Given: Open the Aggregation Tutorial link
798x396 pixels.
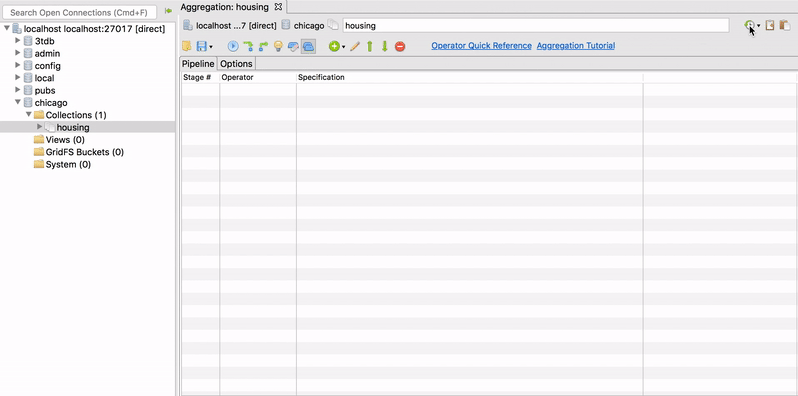Looking at the screenshot, I should pyautogui.click(x=576, y=46).
